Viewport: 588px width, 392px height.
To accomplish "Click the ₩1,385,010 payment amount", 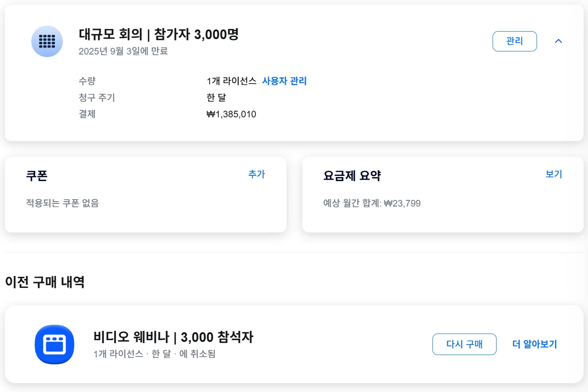I will [231, 114].
